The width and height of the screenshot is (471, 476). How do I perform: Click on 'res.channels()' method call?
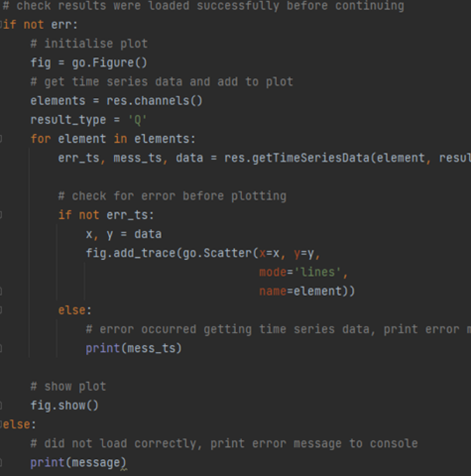pyautogui.click(x=154, y=101)
